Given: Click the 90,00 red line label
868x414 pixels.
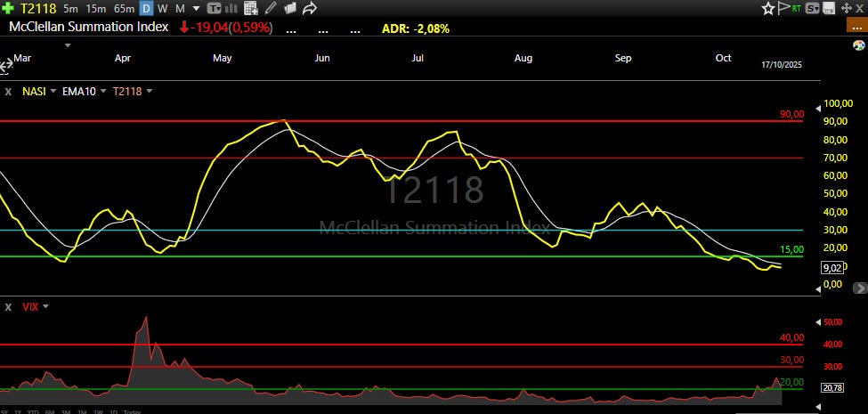Looking at the screenshot, I should (x=791, y=114).
